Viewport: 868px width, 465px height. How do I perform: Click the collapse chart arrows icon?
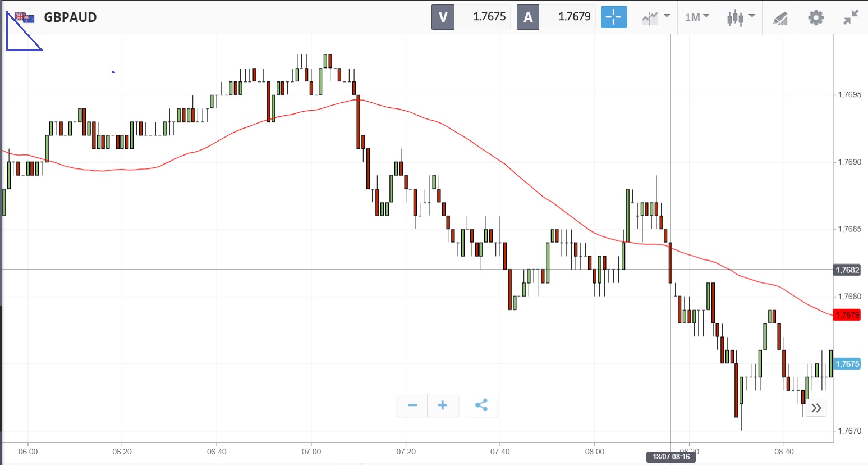pos(851,17)
